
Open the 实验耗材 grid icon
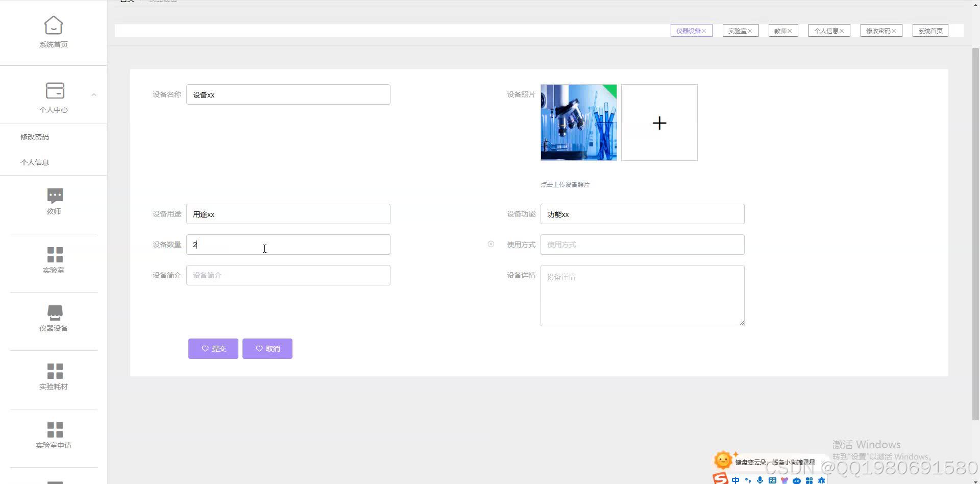[x=55, y=371]
